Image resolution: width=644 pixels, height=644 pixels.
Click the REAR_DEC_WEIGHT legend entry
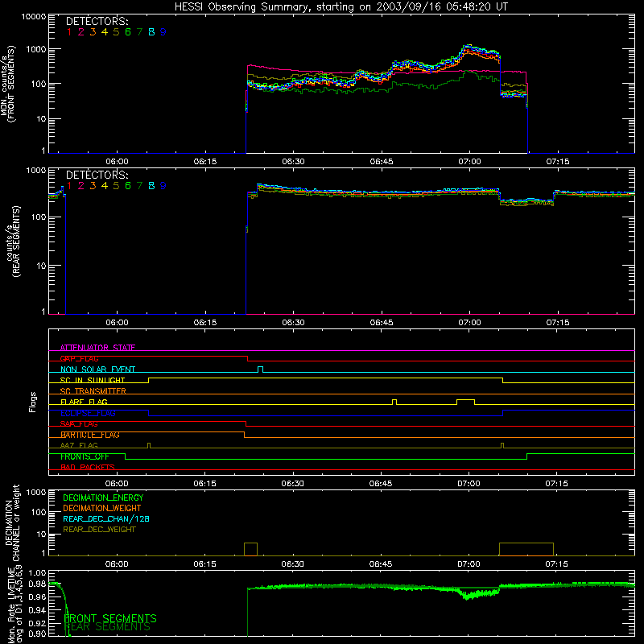(99, 530)
